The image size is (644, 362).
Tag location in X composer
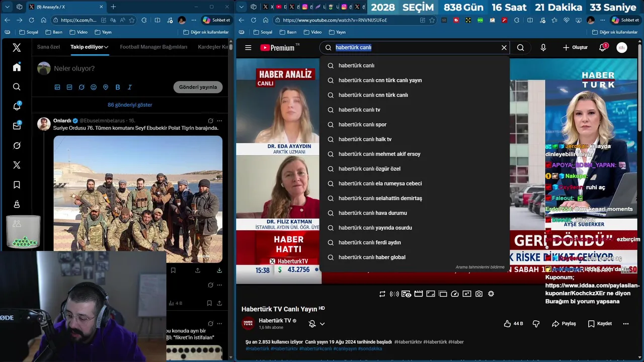point(106,87)
